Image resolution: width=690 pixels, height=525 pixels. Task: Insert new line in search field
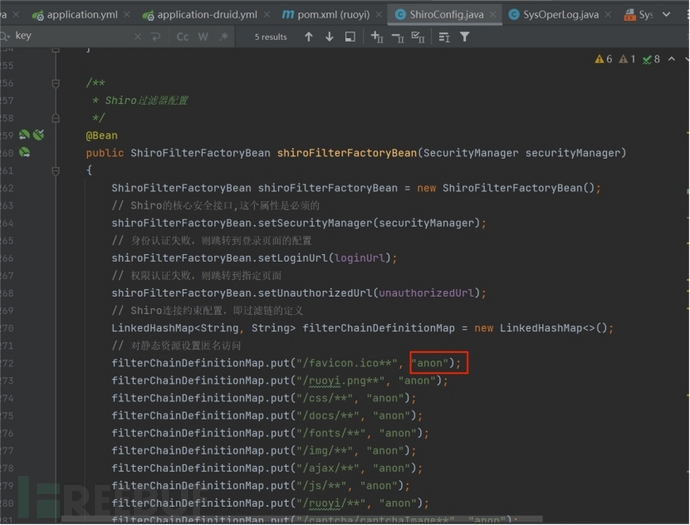[156, 37]
